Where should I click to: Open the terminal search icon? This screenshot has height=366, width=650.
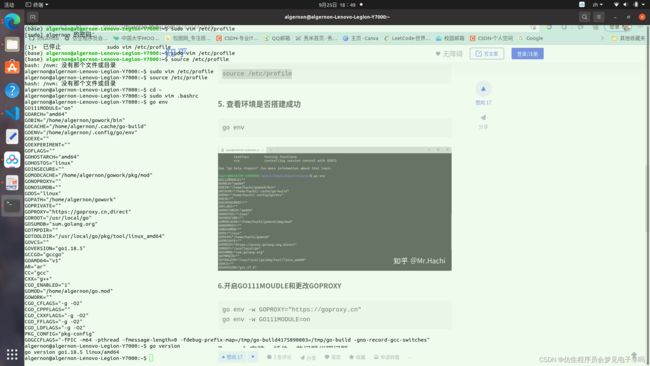584,17
